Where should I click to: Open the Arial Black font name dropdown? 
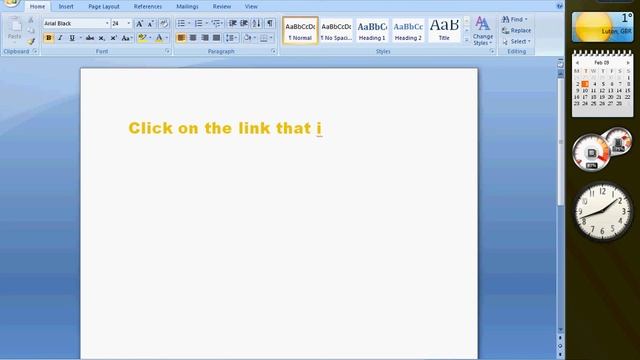(x=107, y=24)
